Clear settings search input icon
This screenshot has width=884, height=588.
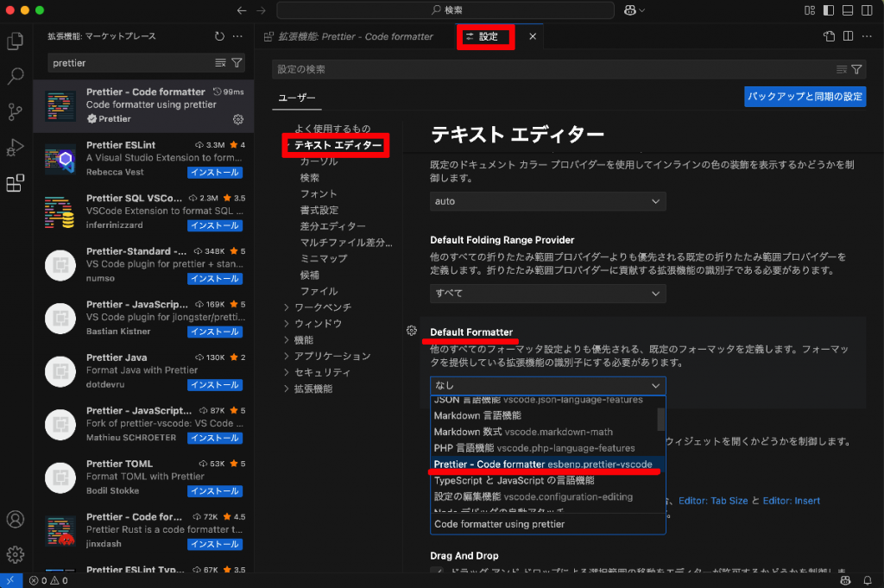(842, 69)
